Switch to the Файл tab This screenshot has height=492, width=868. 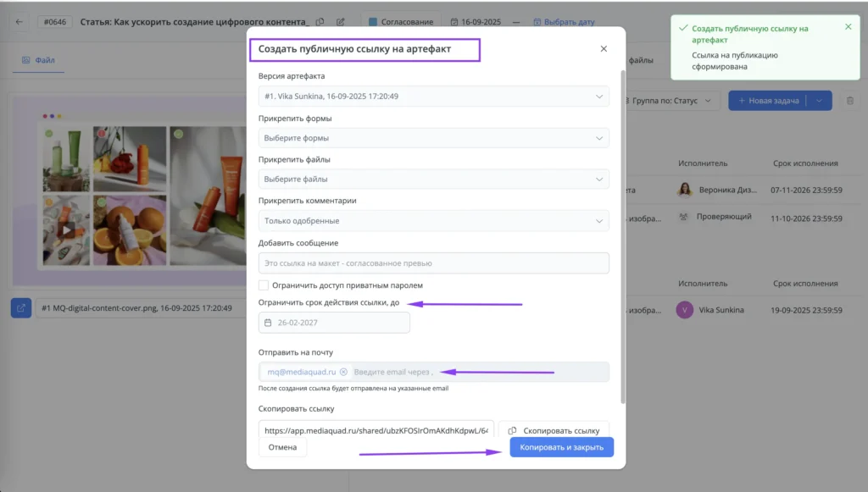38,60
